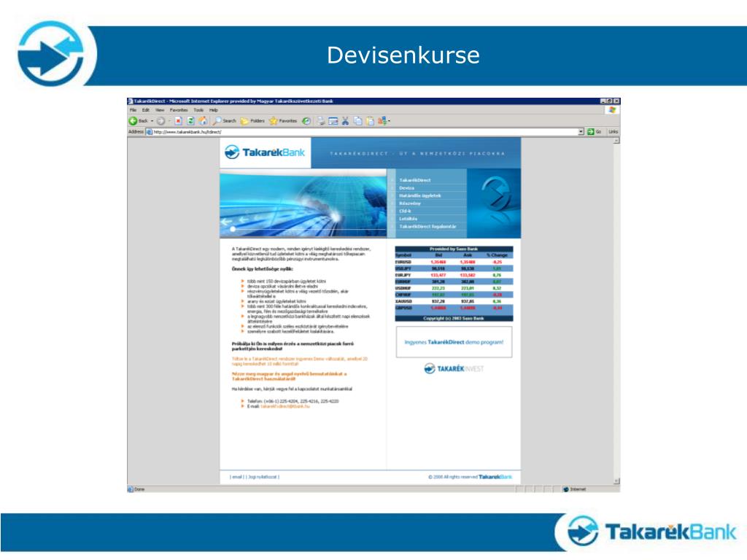The width and height of the screenshot is (747, 560).
Task: Click the TakarékBank logo in slide footer
Action: tap(651, 531)
